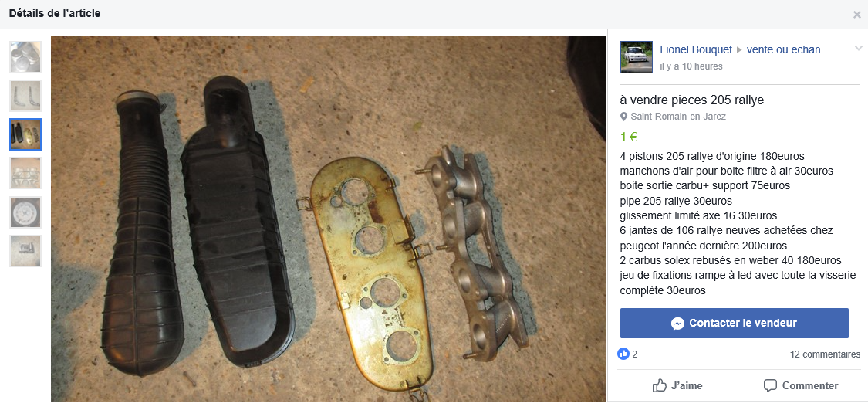Open Lionel Bouquet's profile picture
868x417 pixels.
pyautogui.click(x=636, y=57)
